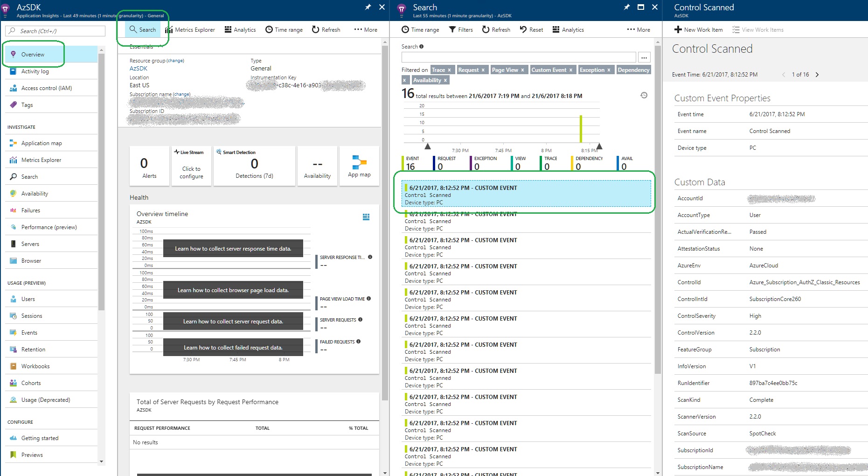The height and width of the screenshot is (476, 868).
Task: Expand More options in AzSDK toolbar
Action: (366, 30)
